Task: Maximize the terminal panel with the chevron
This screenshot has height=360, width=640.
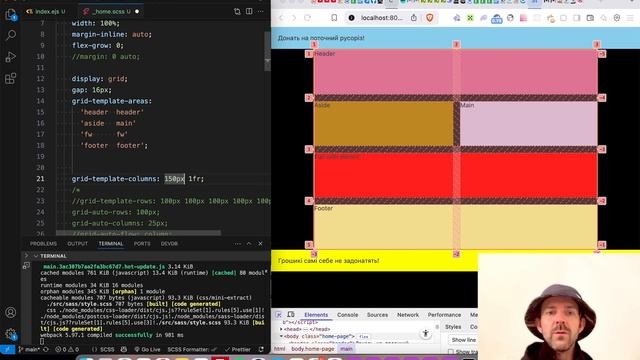Action: pyautogui.click(x=249, y=244)
